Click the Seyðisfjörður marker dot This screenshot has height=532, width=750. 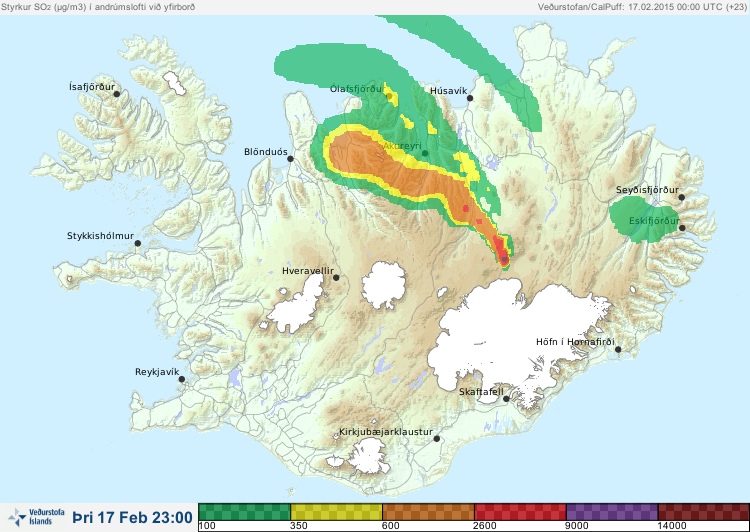[x=682, y=197]
